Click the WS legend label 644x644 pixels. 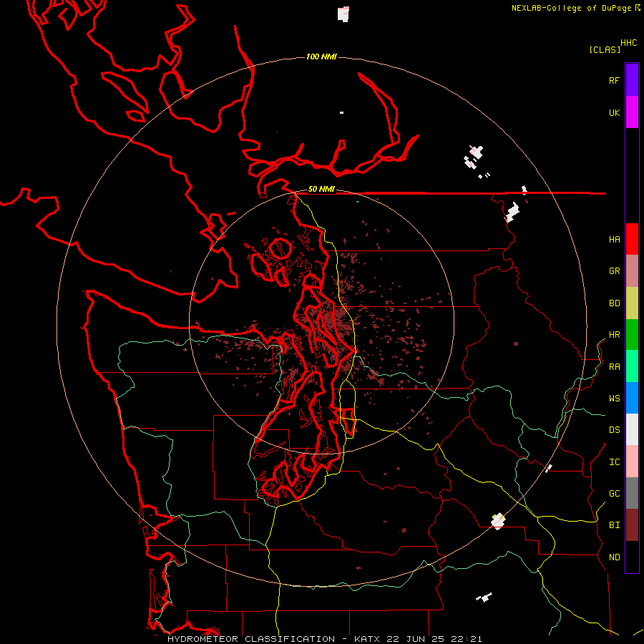tap(614, 398)
